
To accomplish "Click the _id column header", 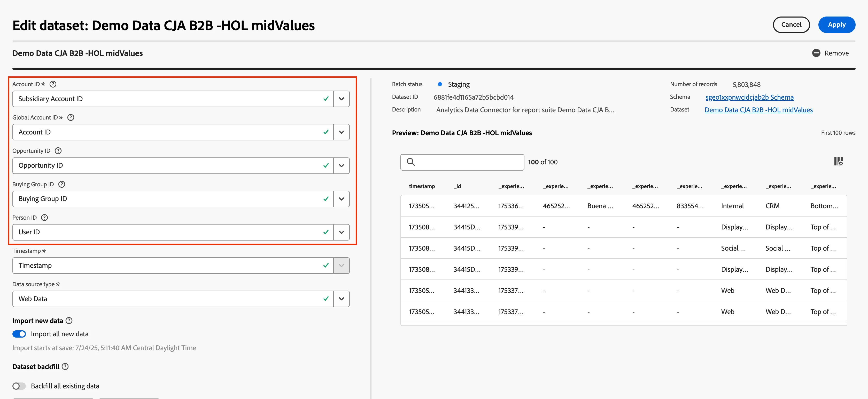I will (x=457, y=186).
